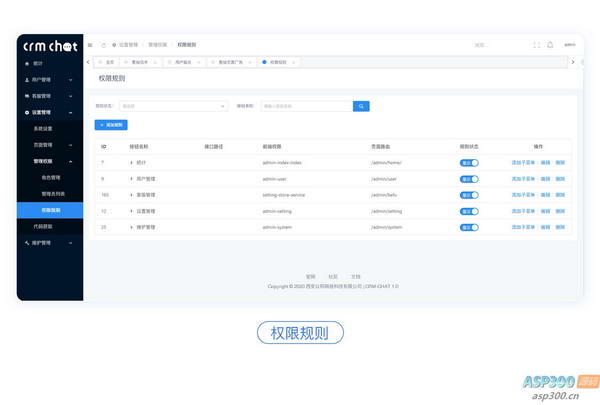Toggle the status switch for /admin/setting row
The width and height of the screenshot is (600, 405).
[469, 211]
